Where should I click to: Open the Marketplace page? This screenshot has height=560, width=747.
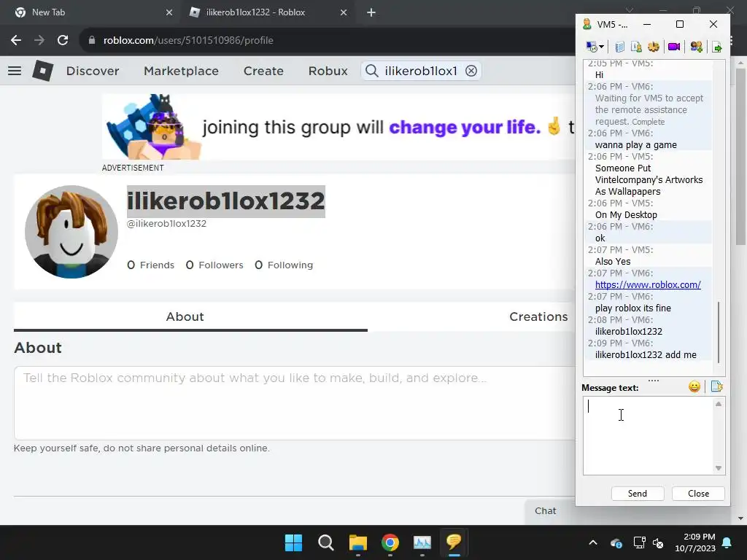[181, 71]
